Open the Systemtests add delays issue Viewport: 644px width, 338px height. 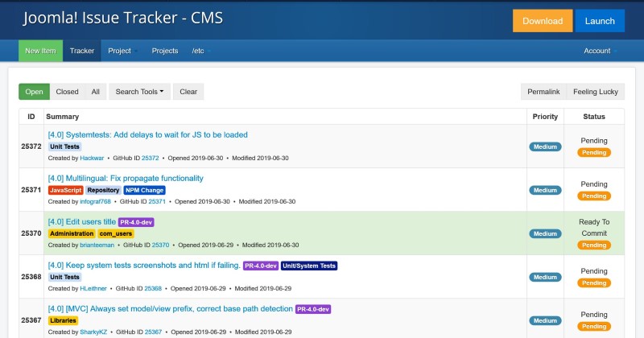pyautogui.click(x=147, y=134)
